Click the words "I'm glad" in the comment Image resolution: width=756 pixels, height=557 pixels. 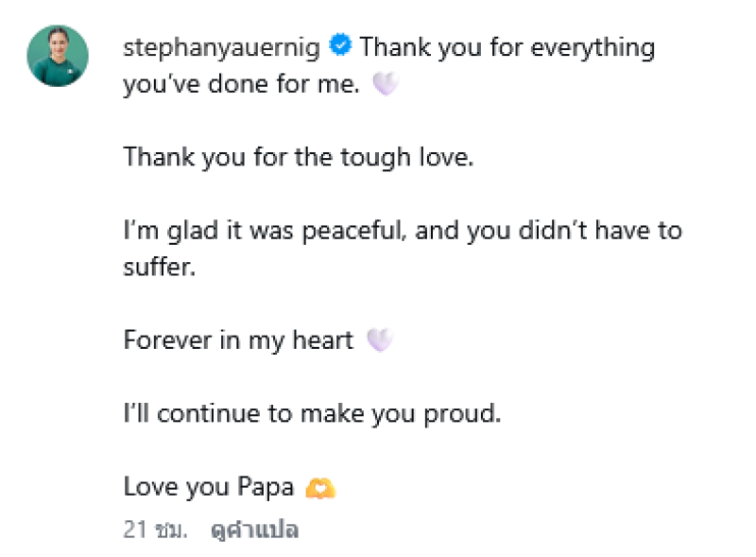pyautogui.click(x=162, y=230)
